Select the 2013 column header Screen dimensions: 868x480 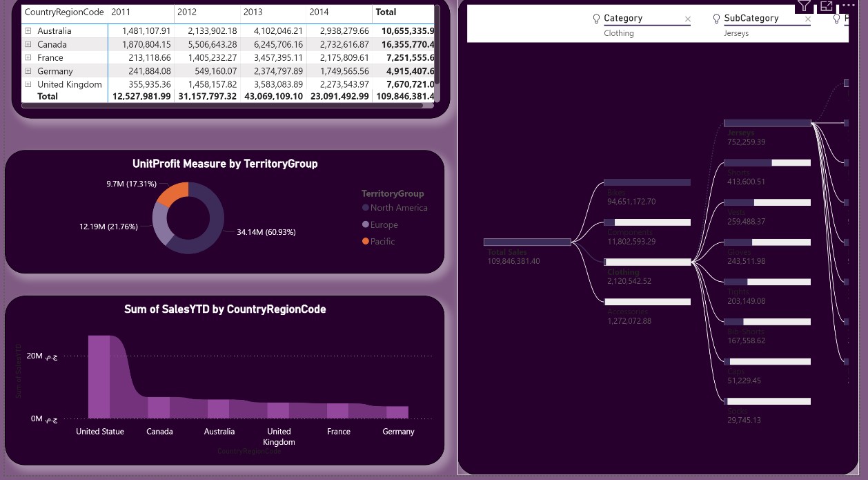tap(253, 12)
